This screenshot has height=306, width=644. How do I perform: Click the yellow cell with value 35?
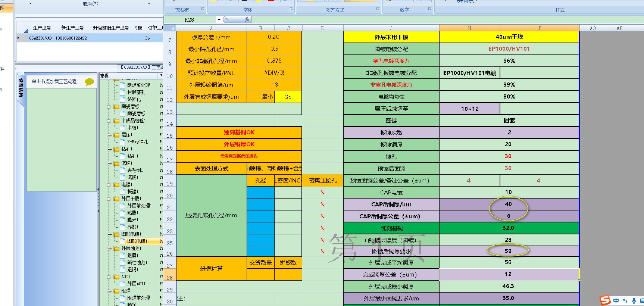click(x=288, y=97)
